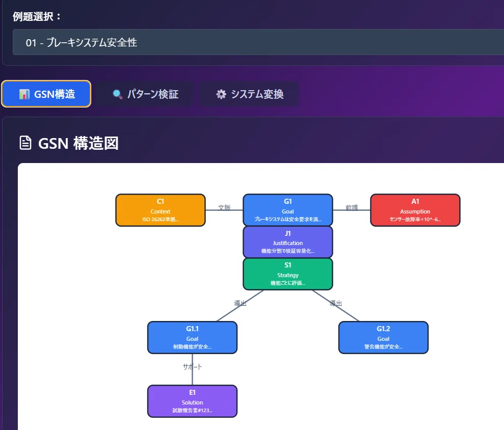Image resolution: width=504 pixels, height=430 pixels.
Task: Select the G1.2 Goal node
Action: click(x=383, y=337)
